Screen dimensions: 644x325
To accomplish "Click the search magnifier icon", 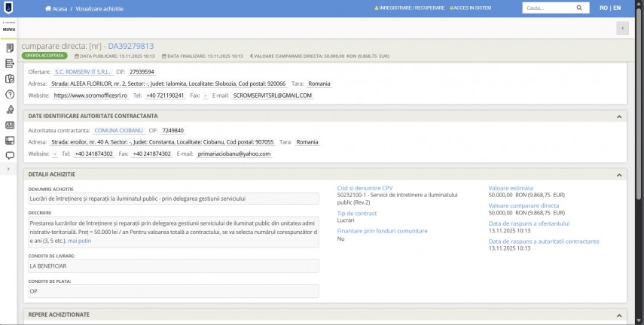I will click(x=579, y=8).
